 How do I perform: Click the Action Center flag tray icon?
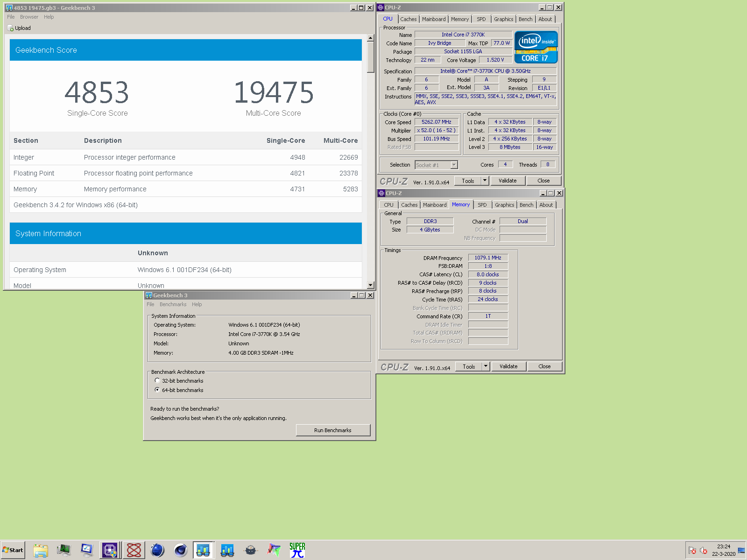click(692, 551)
